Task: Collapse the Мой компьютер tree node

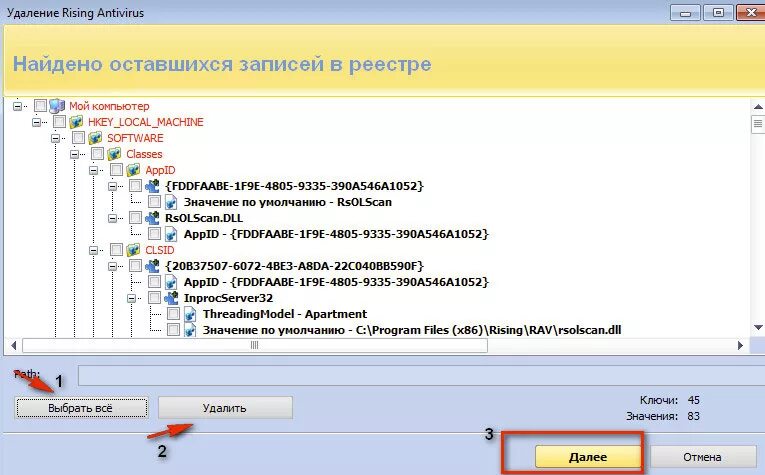Action: tap(18, 106)
